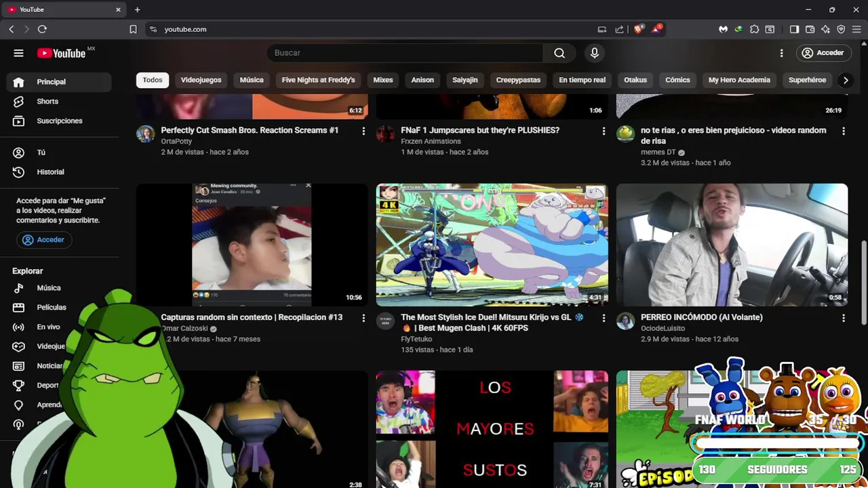868x488 pixels.
Task: Click OrtaPotty channel avatar
Action: click(146, 134)
